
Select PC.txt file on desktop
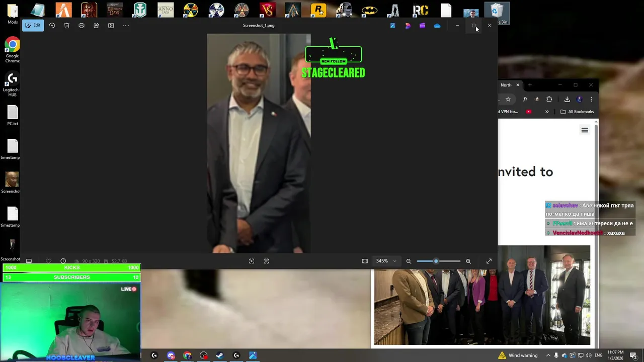point(13,115)
